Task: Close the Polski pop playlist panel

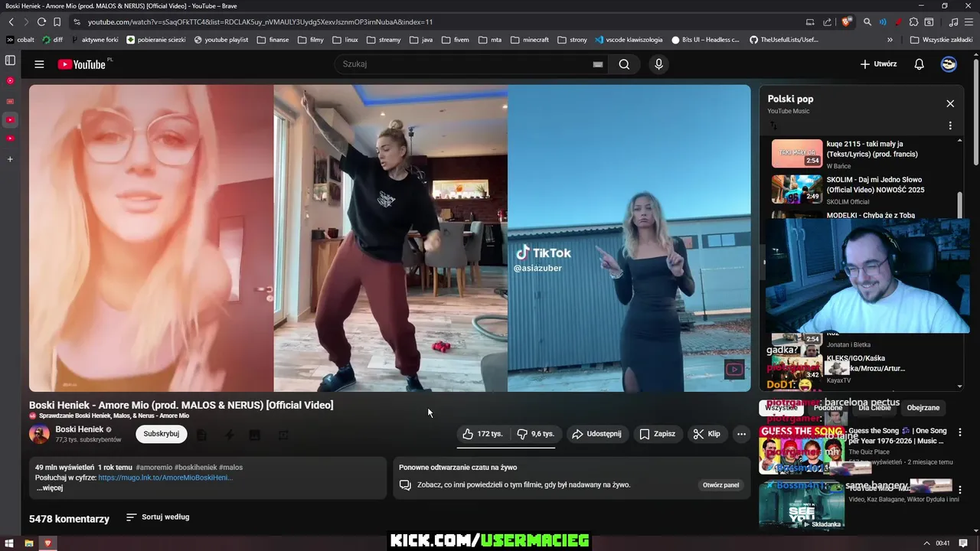Action: 950,103
